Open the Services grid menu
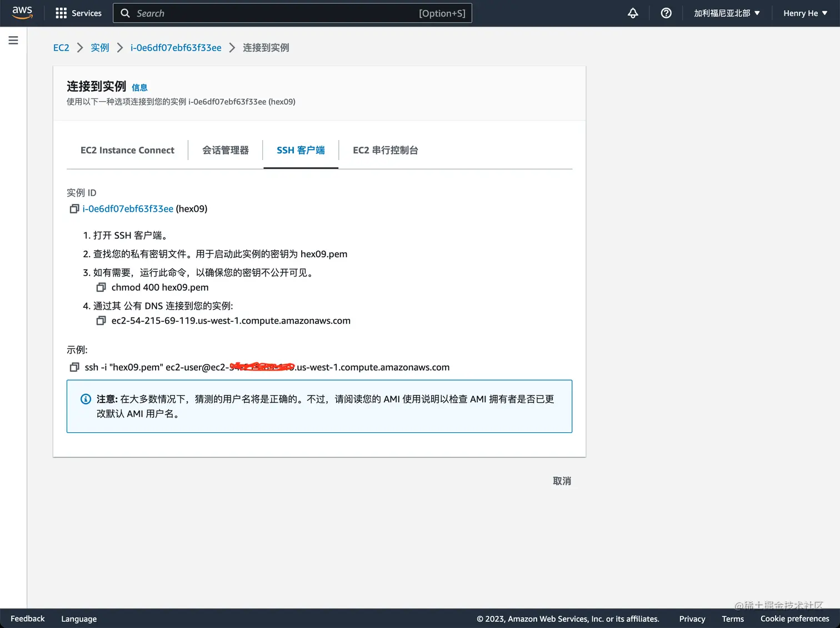The height and width of the screenshot is (628, 840). 78,13
